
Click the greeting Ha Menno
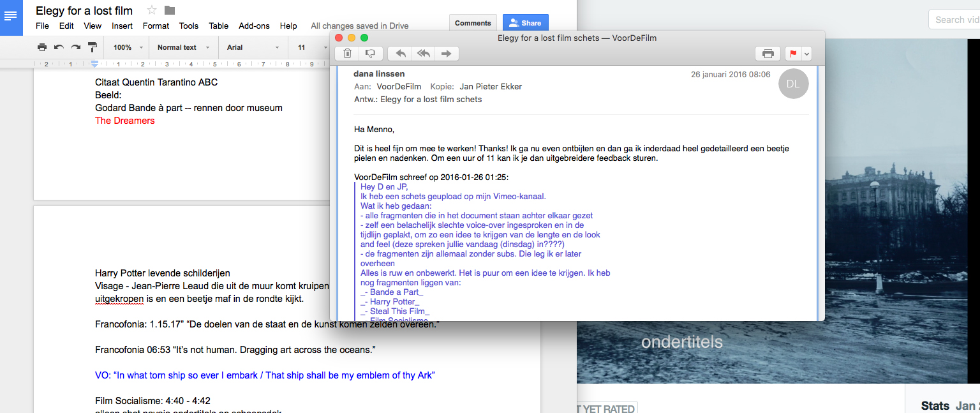click(x=375, y=130)
